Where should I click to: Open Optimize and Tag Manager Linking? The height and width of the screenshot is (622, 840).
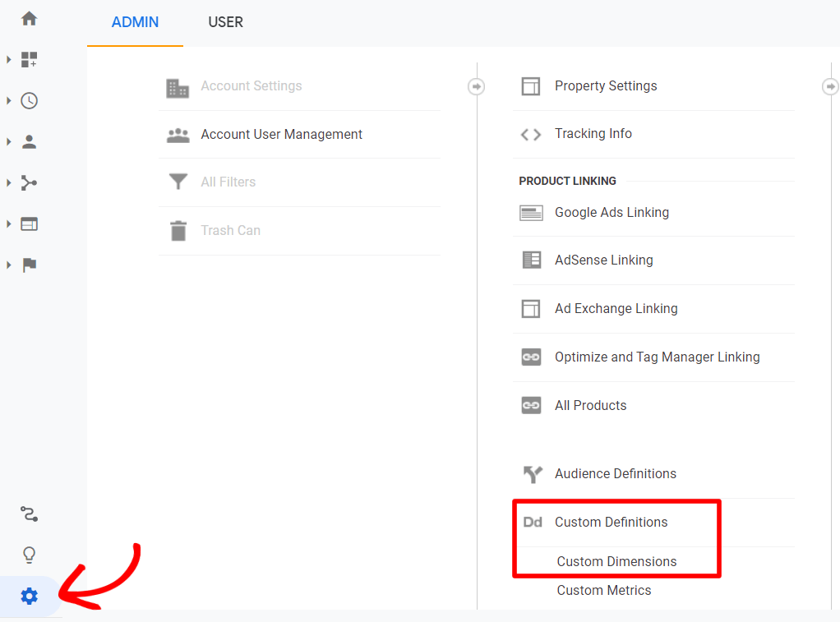tap(658, 357)
